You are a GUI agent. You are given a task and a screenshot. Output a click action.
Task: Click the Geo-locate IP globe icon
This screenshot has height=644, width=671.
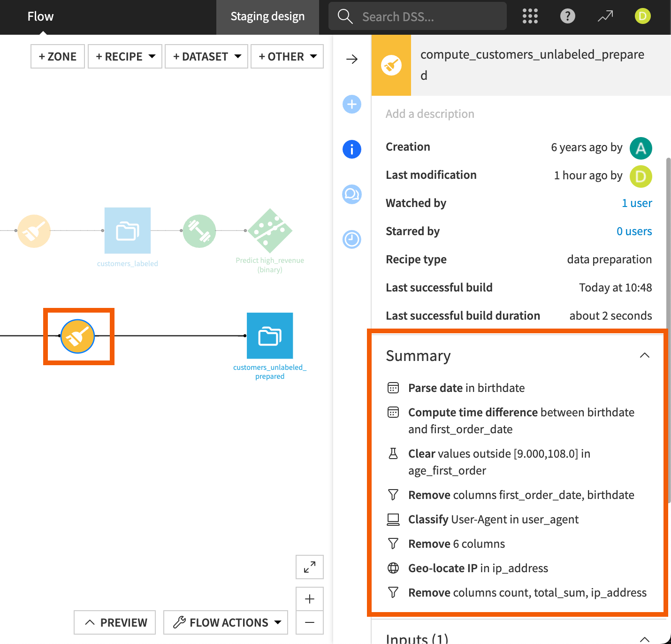tap(393, 568)
